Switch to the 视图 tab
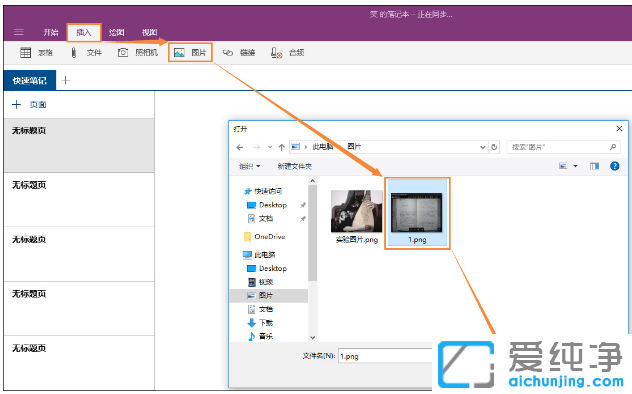632x394 pixels. 150,32
